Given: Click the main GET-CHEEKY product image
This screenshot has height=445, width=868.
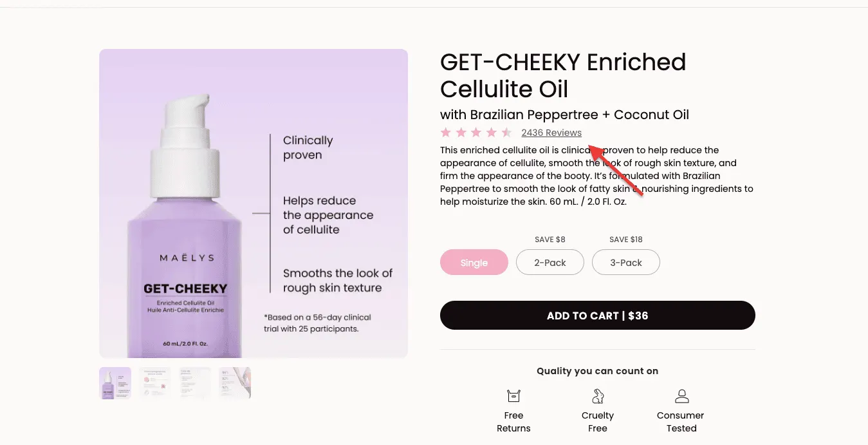Looking at the screenshot, I should tap(253, 203).
